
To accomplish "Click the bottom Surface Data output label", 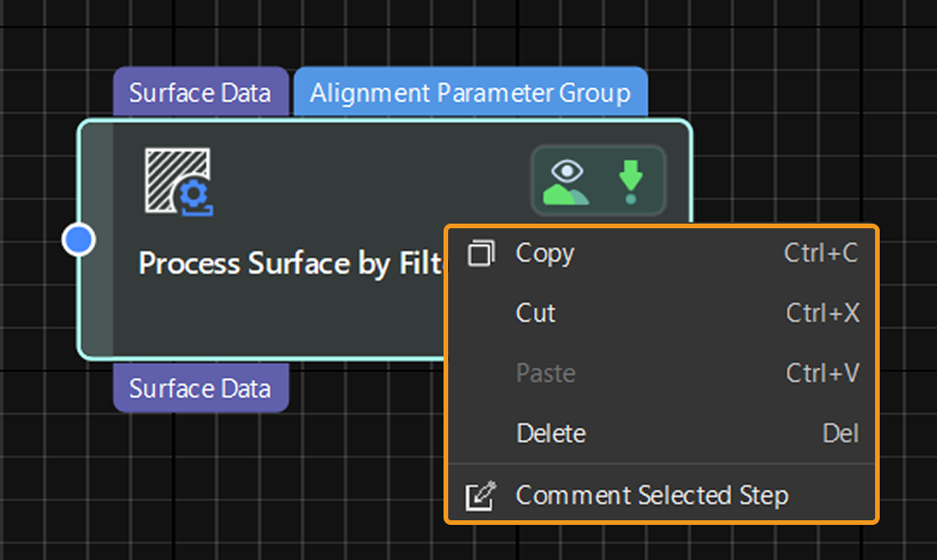I will 200,388.
